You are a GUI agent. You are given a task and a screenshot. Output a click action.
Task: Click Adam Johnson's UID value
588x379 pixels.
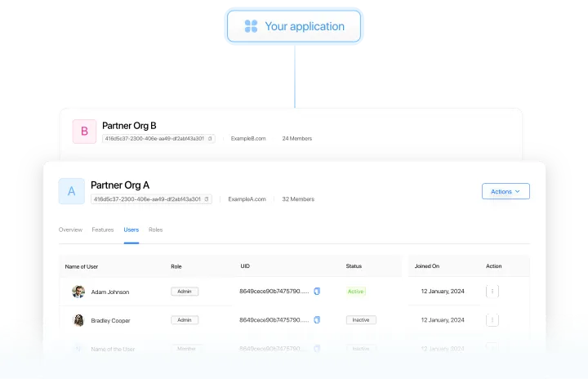pos(274,291)
